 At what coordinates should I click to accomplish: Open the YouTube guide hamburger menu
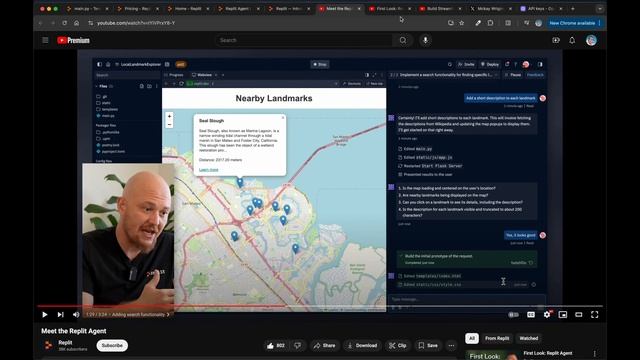(x=45, y=40)
